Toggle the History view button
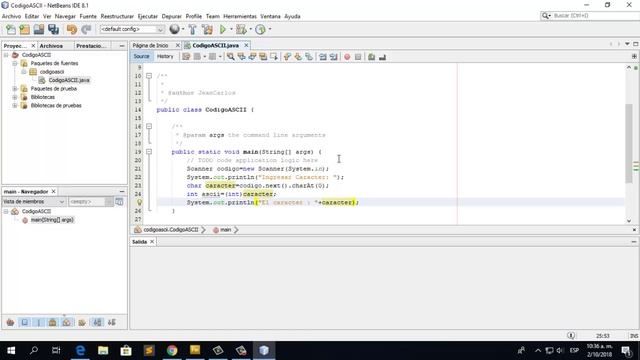 [x=165, y=56]
